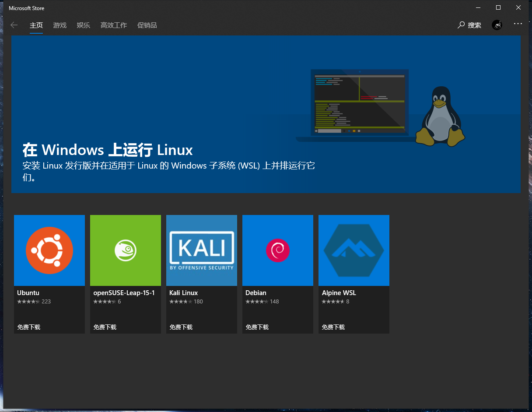Open the 主页 tab

coord(36,25)
